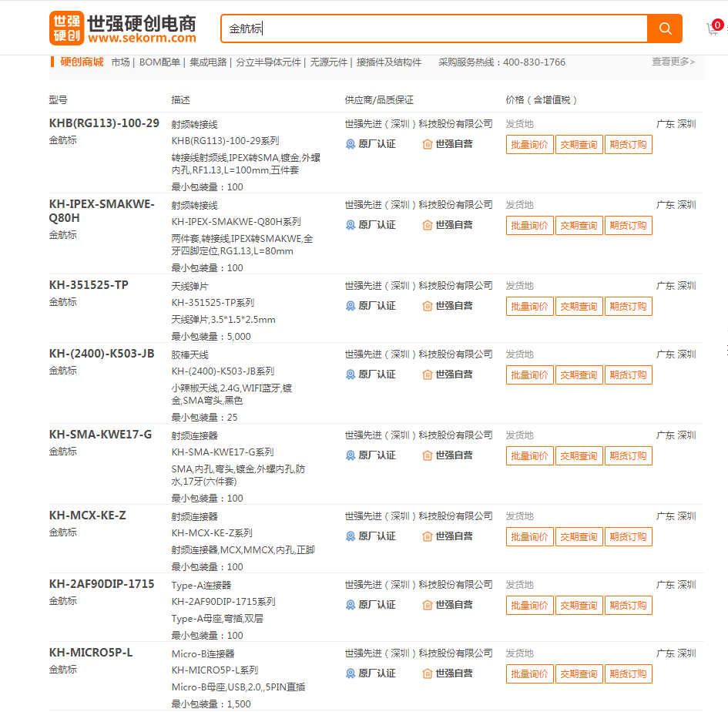This screenshot has width=728, height=712.
Task: Click 原厂认证 badge in KH-IPEX-SMAKWE-Q80H row
Action: pos(371,225)
